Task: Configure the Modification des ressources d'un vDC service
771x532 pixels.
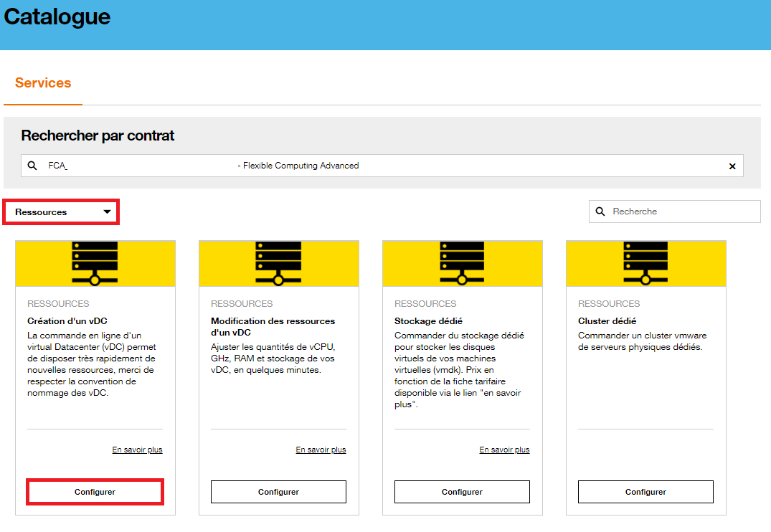Action: (x=278, y=492)
